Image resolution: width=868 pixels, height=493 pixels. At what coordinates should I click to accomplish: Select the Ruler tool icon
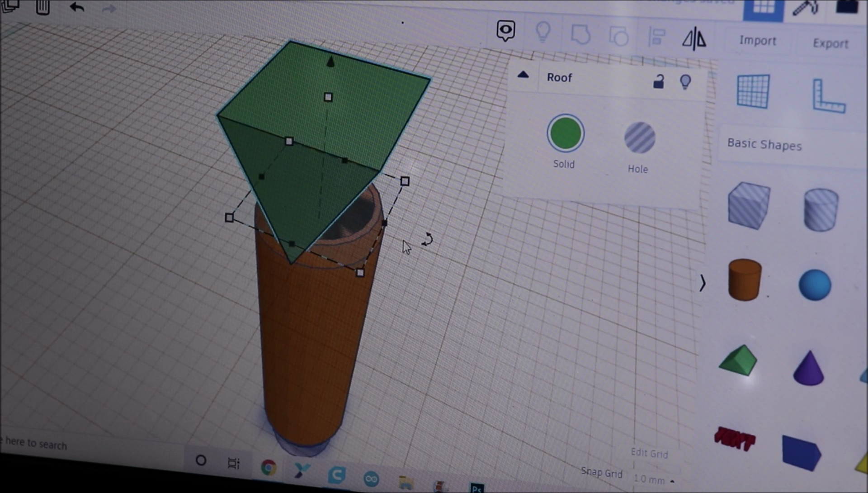pos(828,96)
